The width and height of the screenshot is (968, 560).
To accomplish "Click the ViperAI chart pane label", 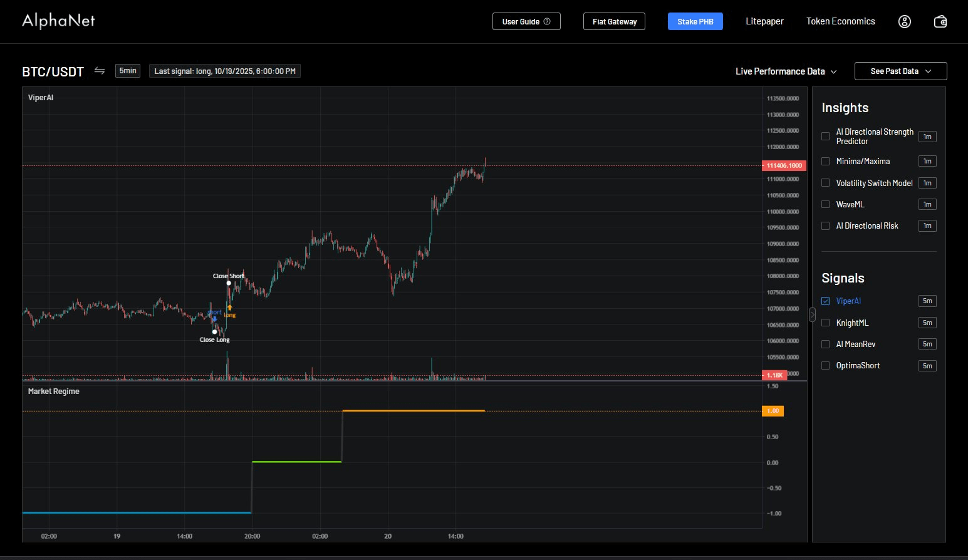I will [41, 98].
